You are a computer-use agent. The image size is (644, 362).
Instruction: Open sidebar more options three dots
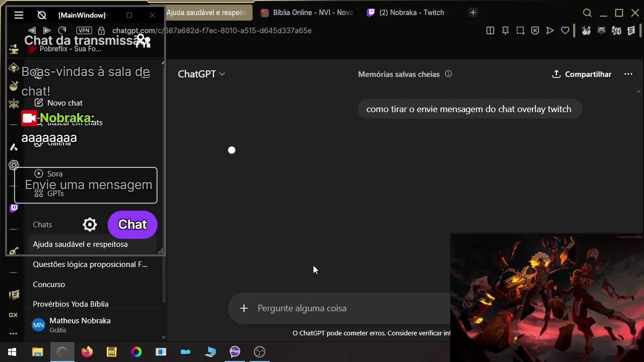point(14,333)
